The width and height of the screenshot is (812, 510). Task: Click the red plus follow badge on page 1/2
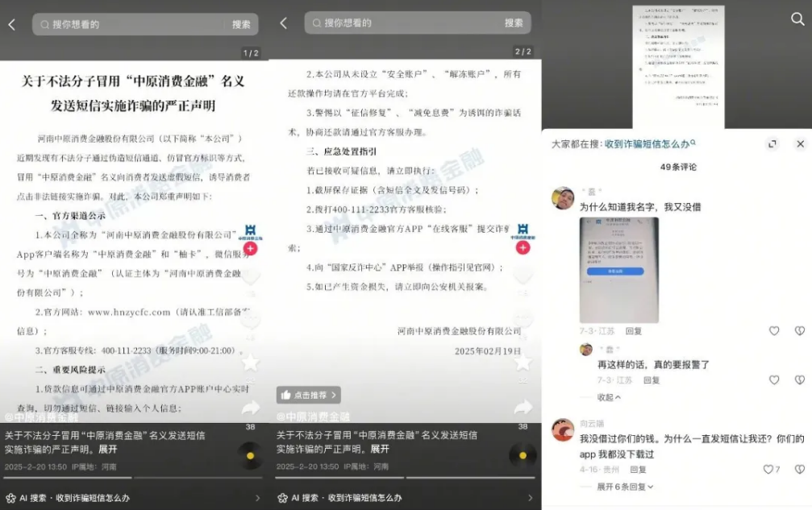coord(251,250)
